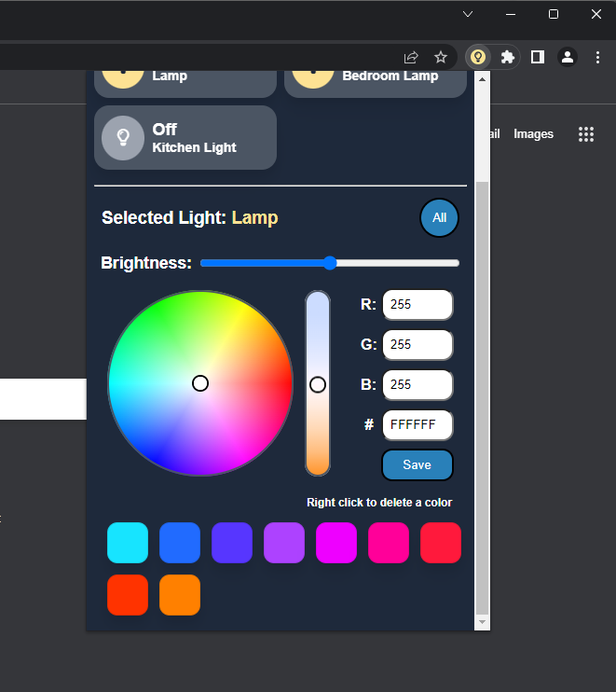616x692 pixels.
Task: Pick the cyan saved color swatch
Action: coord(128,543)
